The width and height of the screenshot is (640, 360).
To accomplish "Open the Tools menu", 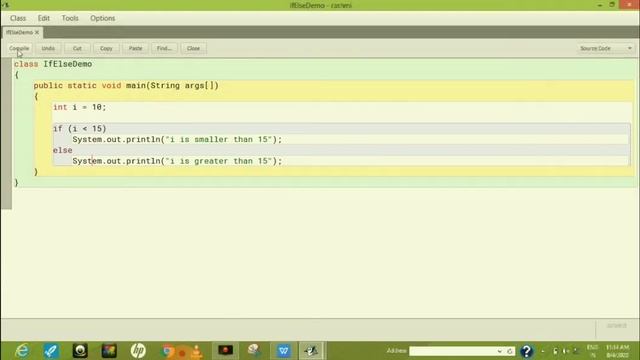I will coord(70,18).
